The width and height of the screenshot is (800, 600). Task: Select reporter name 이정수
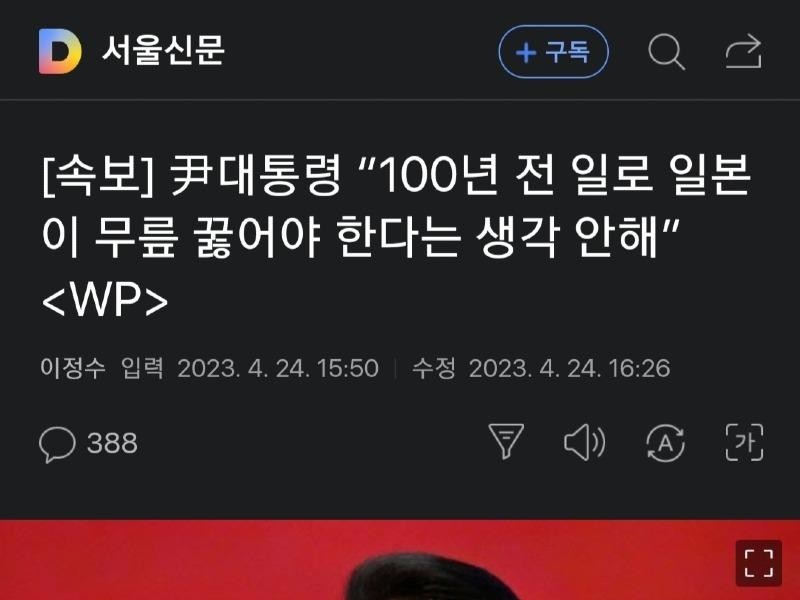coord(73,368)
